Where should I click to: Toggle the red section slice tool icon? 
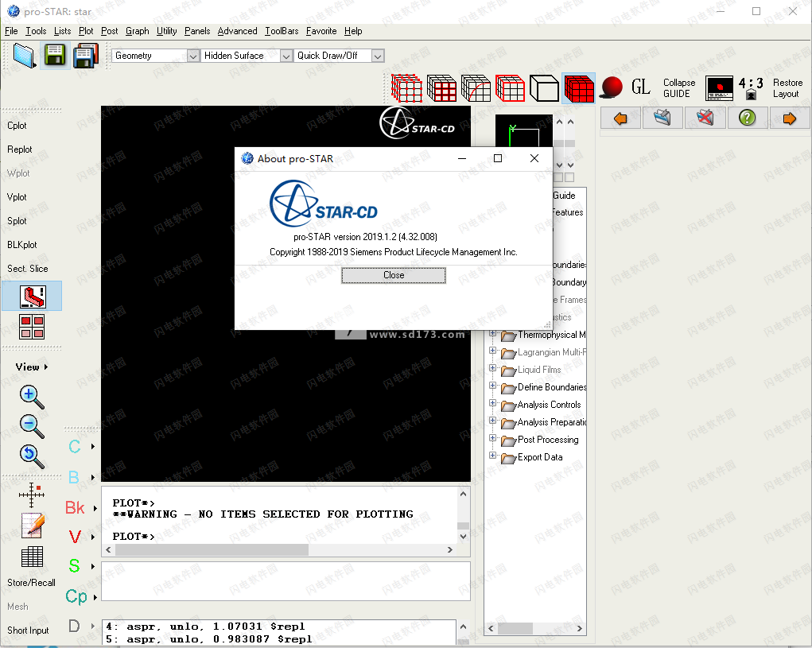pos(32,296)
